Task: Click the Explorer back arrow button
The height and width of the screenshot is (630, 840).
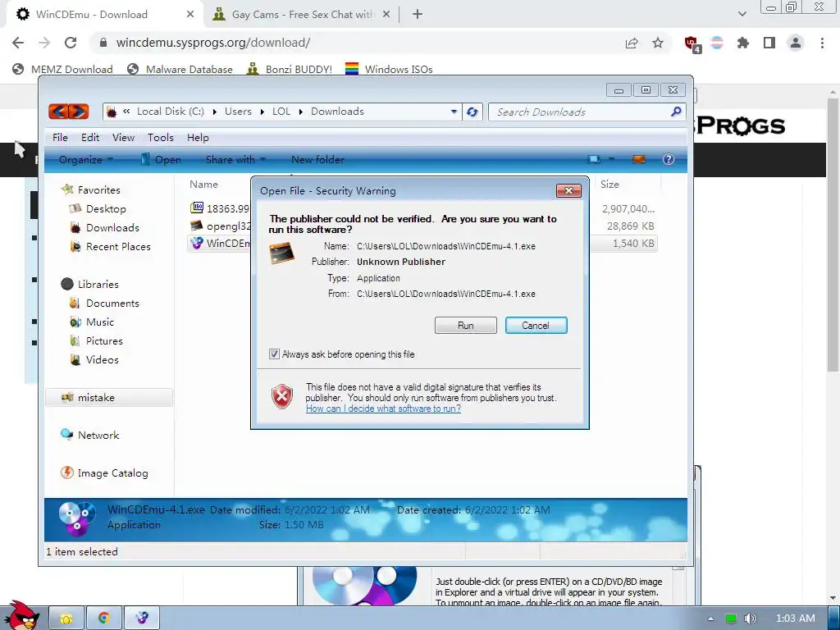Action: click(x=58, y=112)
